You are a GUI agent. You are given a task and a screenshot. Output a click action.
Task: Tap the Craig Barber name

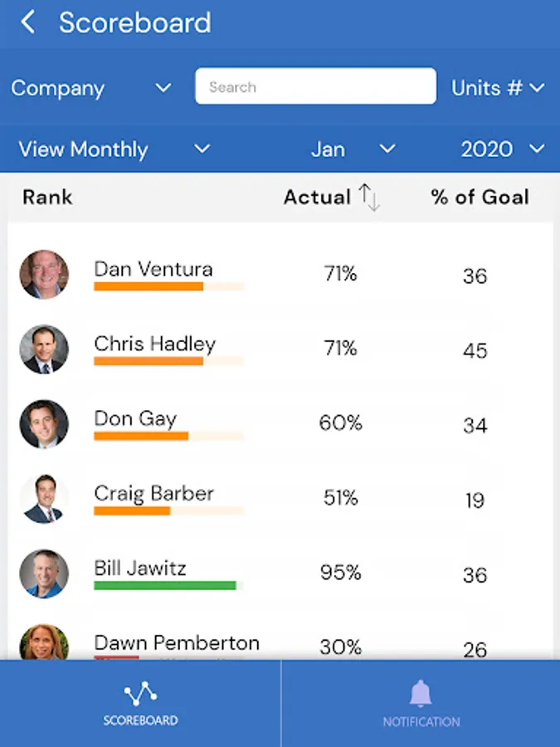(153, 493)
